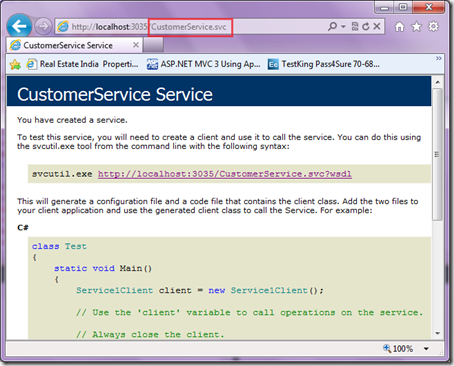Stop loading with the X icon

pos(377,26)
